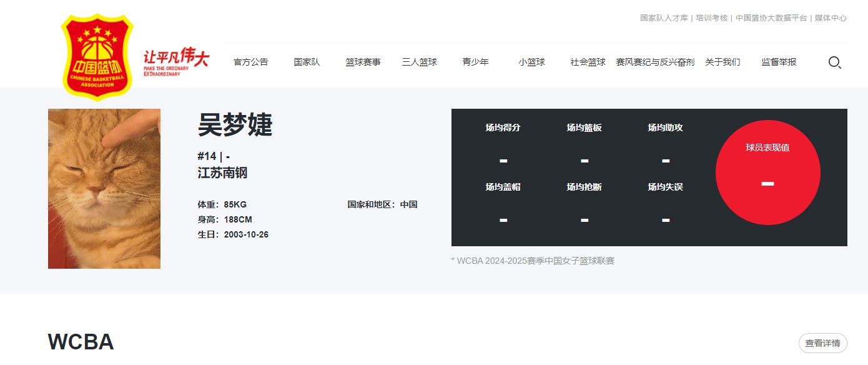Go to 三人篮球 section
The height and width of the screenshot is (365, 868).
pos(419,62)
